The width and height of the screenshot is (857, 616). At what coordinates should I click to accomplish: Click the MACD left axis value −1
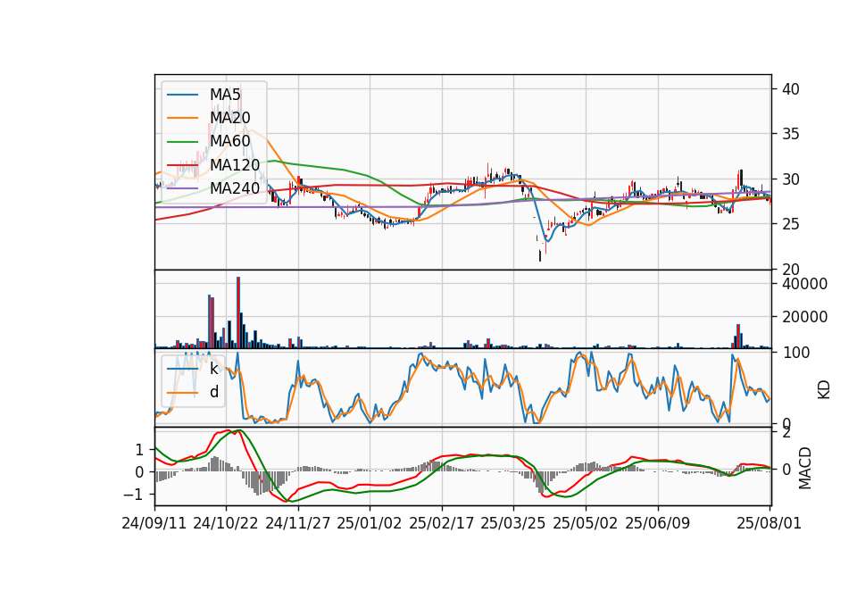pyautogui.click(x=132, y=495)
